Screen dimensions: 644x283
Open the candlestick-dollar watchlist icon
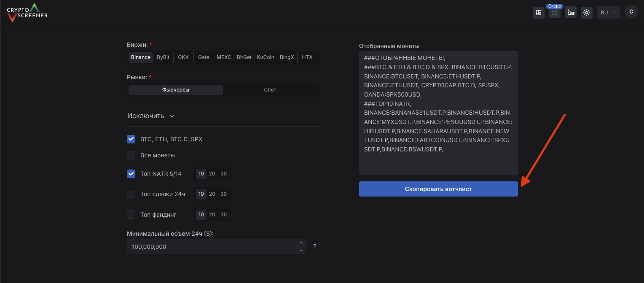pyautogui.click(x=571, y=13)
